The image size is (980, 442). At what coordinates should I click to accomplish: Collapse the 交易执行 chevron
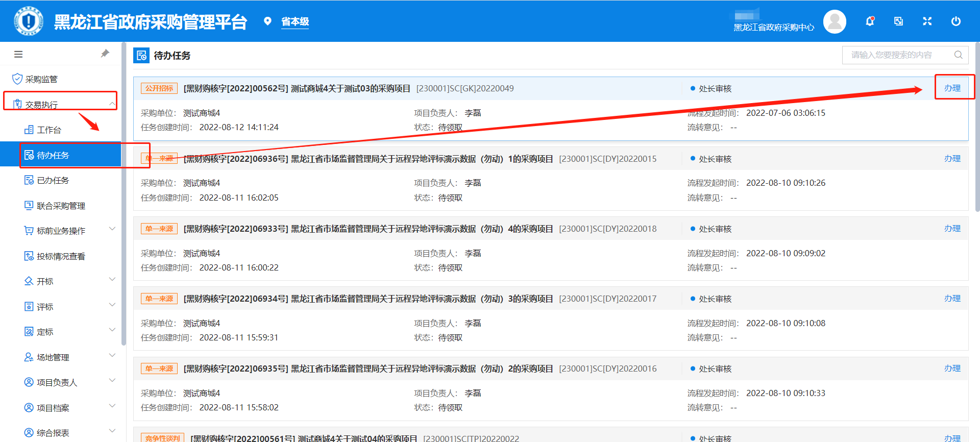pos(112,104)
